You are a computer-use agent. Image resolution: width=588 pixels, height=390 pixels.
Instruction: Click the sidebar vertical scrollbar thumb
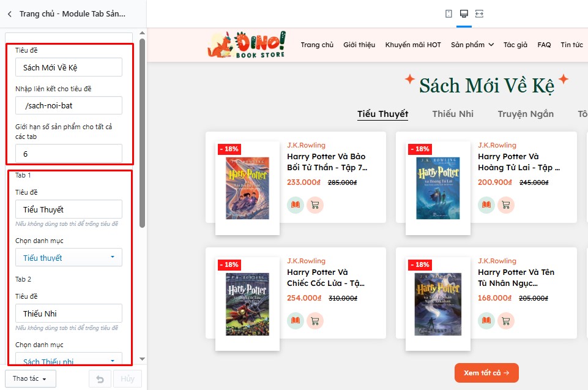point(142,133)
